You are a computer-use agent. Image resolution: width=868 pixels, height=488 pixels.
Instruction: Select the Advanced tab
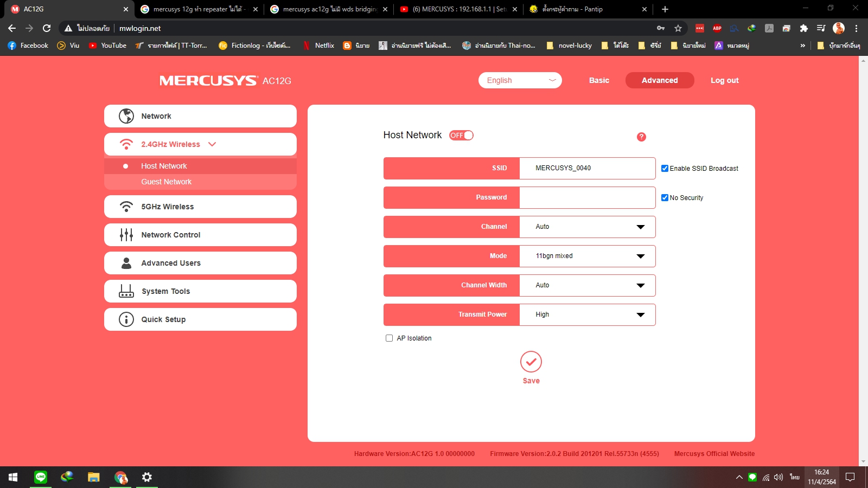click(660, 80)
